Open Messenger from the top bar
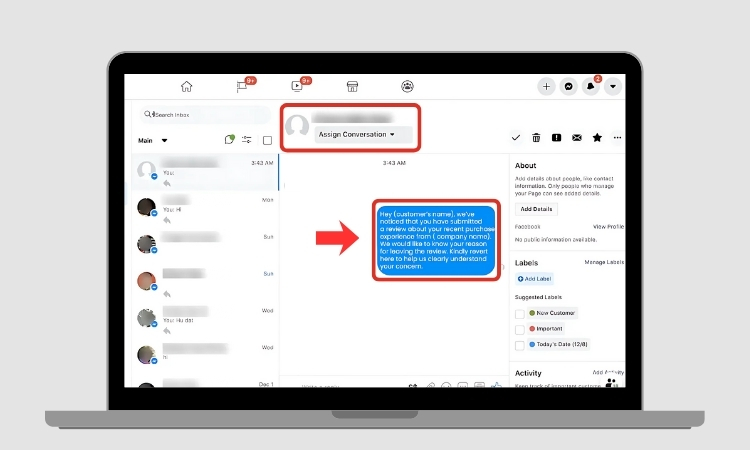This screenshot has width=750, height=450. tap(569, 87)
